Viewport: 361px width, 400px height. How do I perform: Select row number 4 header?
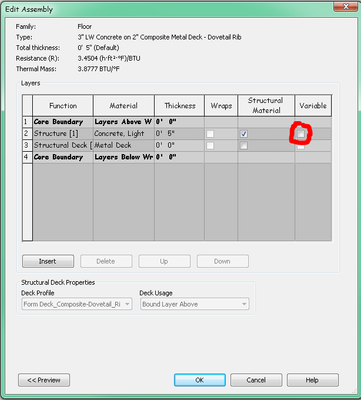27,157
